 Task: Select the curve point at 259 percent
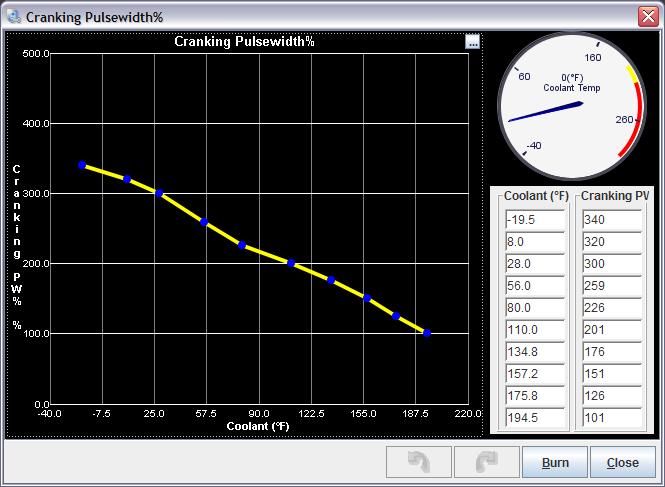(x=204, y=222)
